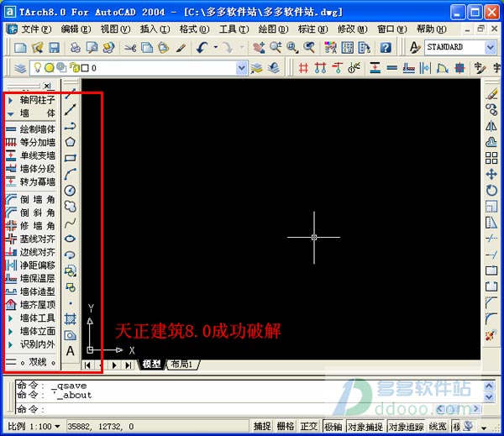504x436 pixels.
Task: Open the undo history dropdown arrow
Action: click(x=216, y=48)
